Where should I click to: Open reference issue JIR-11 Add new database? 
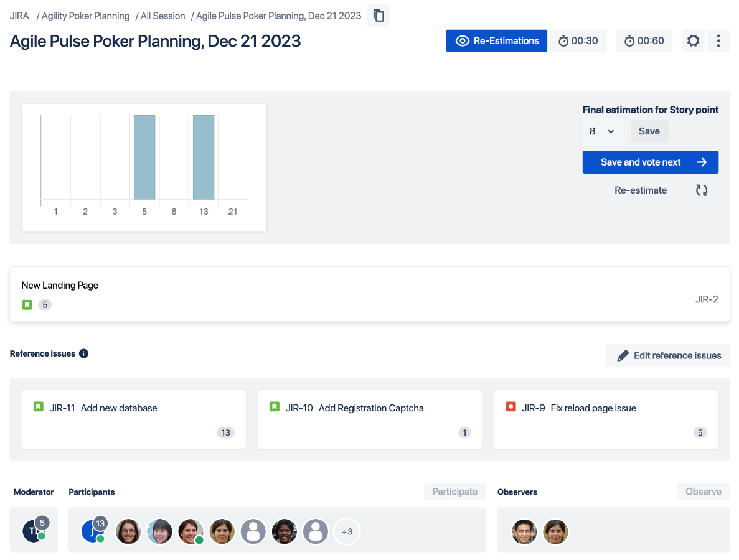[134, 419]
